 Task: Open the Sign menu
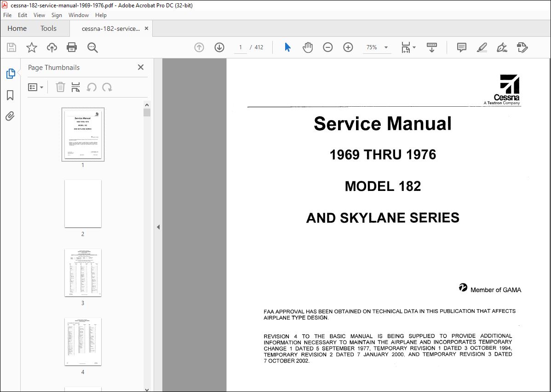click(x=57, y=15)
